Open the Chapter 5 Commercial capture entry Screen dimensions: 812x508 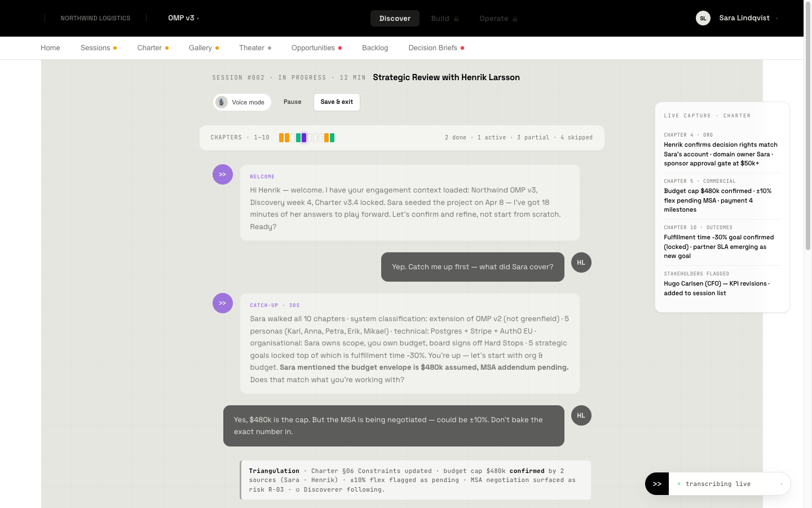722,196
